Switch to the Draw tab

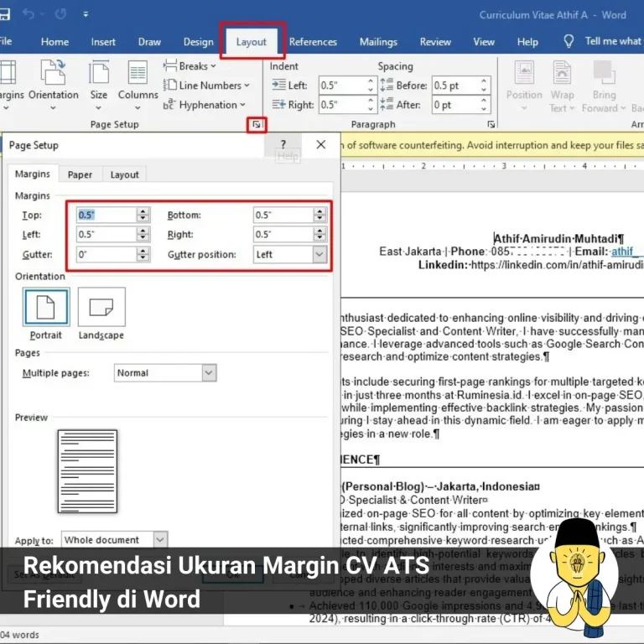coord(149,42)
